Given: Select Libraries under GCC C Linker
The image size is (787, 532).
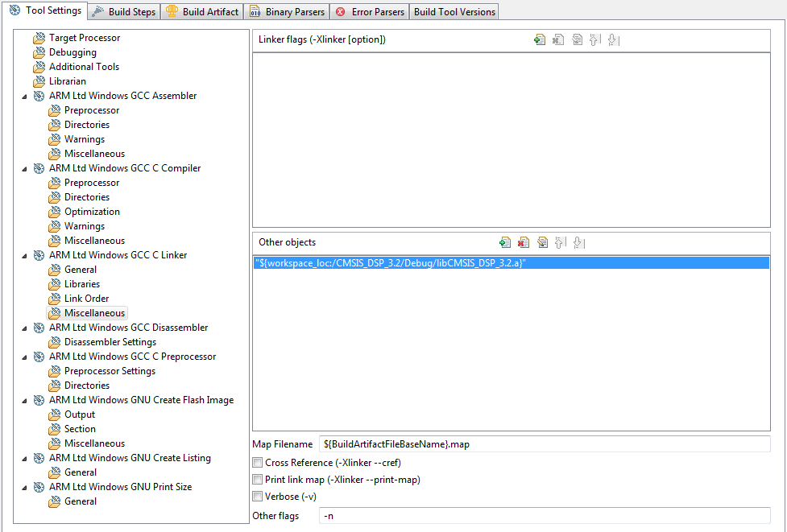Looking at the screenshot, I should click(x=82, y=284).
